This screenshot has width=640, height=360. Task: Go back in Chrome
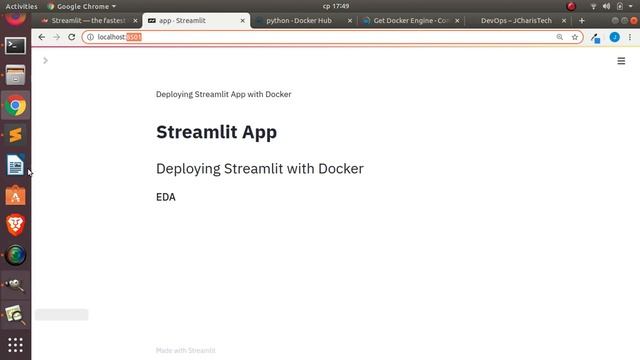[x=42, y=37]
